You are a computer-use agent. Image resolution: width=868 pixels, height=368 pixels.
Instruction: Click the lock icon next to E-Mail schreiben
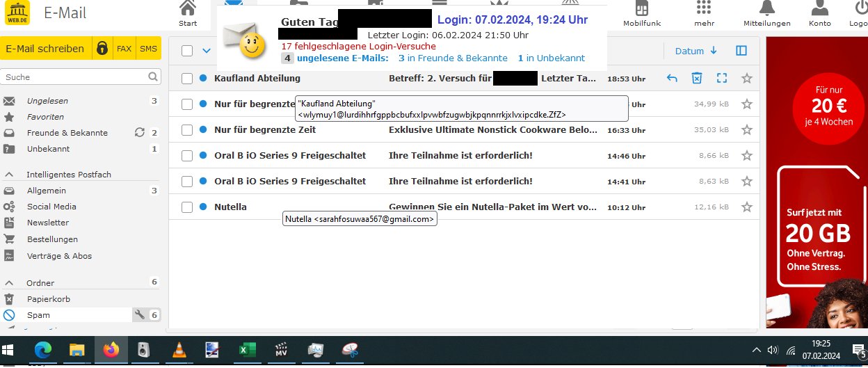[102, 49]
